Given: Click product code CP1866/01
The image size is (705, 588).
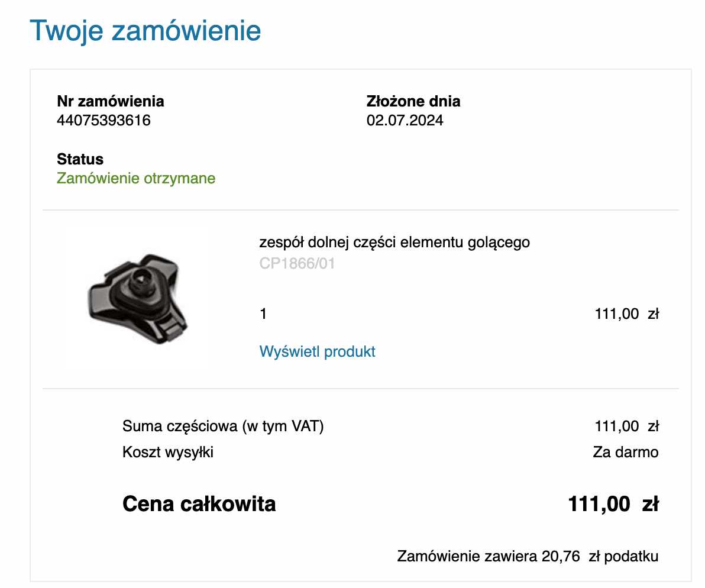Looking at the screenshot, I should [x=297, y=263].
